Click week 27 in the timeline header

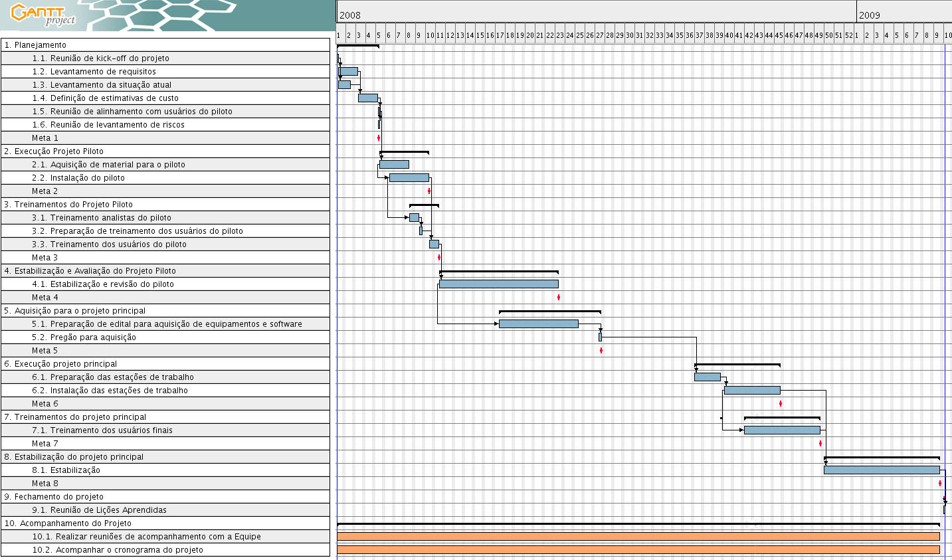600,36
